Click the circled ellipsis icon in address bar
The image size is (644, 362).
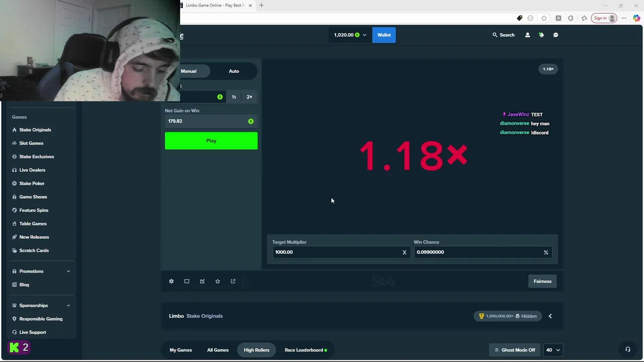pos(530,18)
